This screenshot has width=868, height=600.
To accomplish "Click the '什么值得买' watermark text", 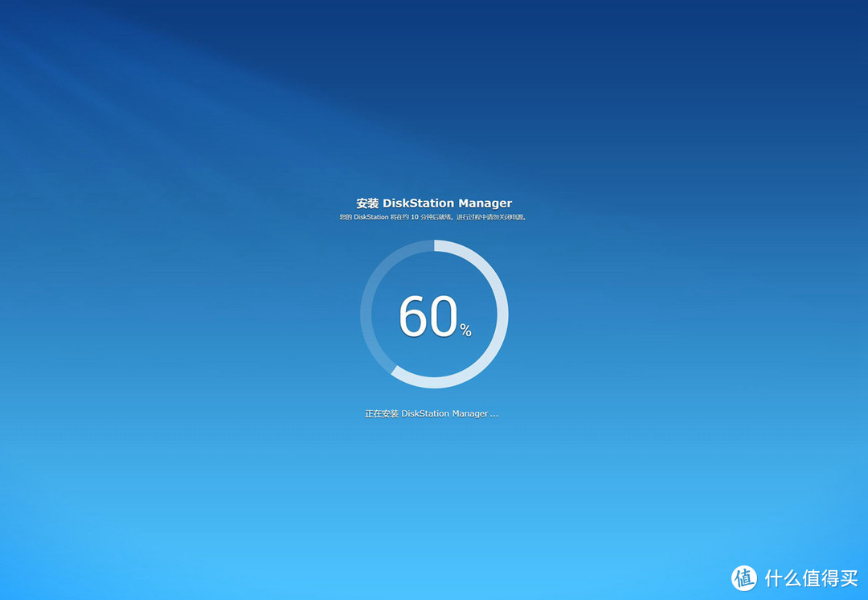I will click(810, 577).
